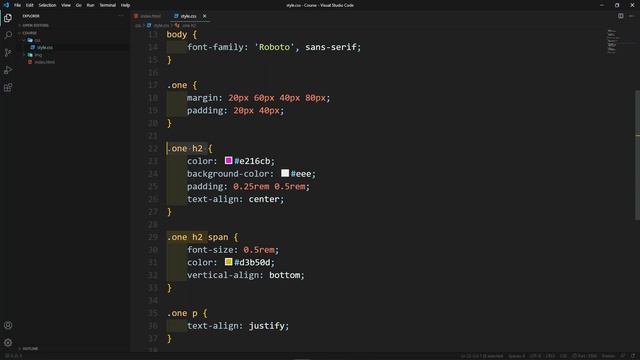Open style.css in the Explorer tree
Viewport: 640px width, 360px height.
coord(45,47)
